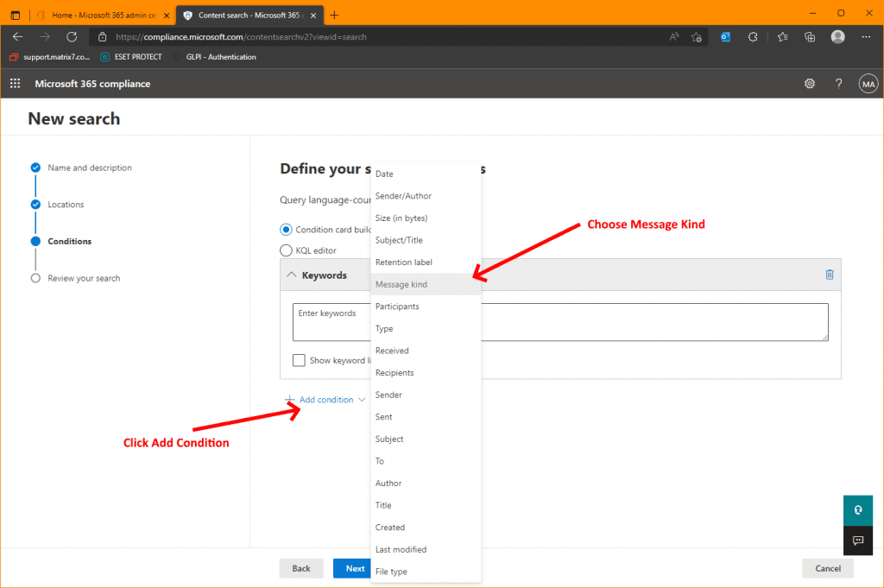Choose Message kind condition
884x588 pixels.
point(426,284)
